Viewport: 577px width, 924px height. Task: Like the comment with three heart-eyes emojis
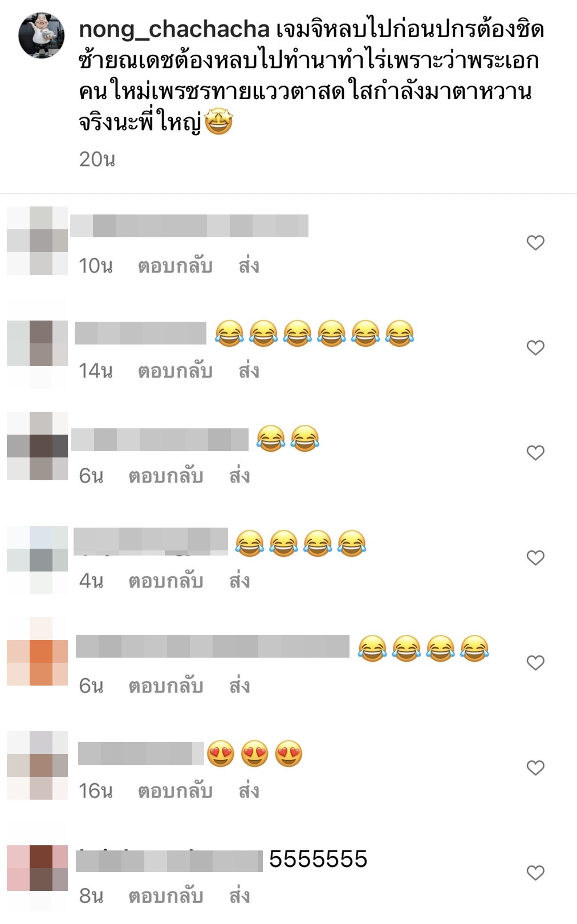pyautogui.click(x=535, y=768)
